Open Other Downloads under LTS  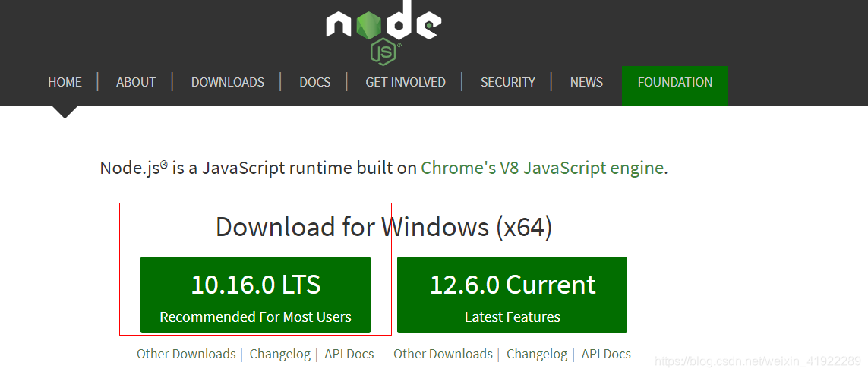tap(186, 354)
